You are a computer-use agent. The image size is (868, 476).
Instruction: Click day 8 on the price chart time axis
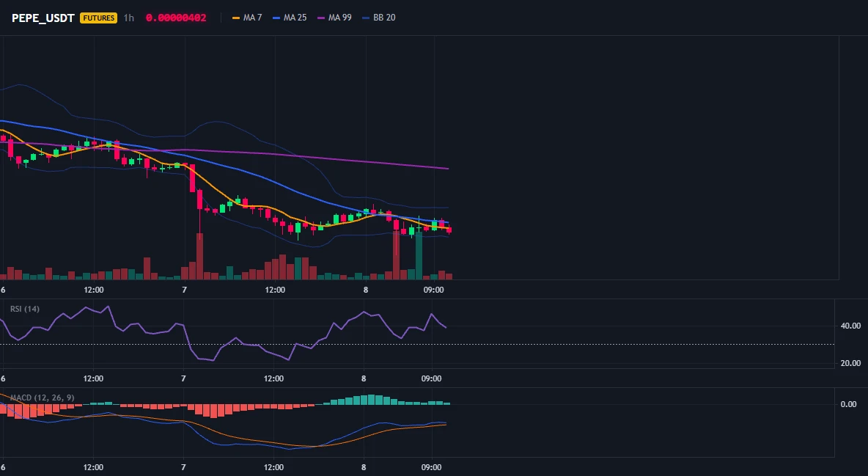click(x=365, y=290)
